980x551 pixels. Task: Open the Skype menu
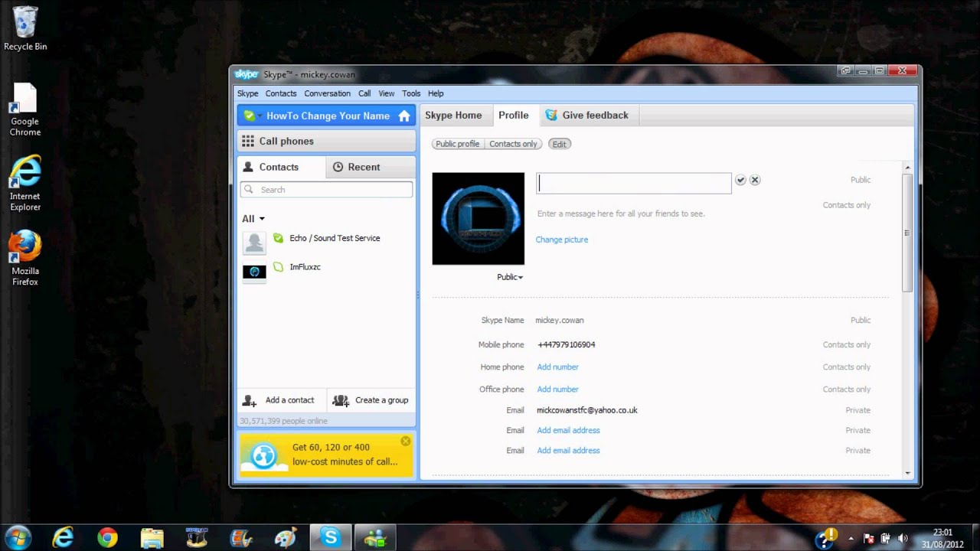click(247, 93)
